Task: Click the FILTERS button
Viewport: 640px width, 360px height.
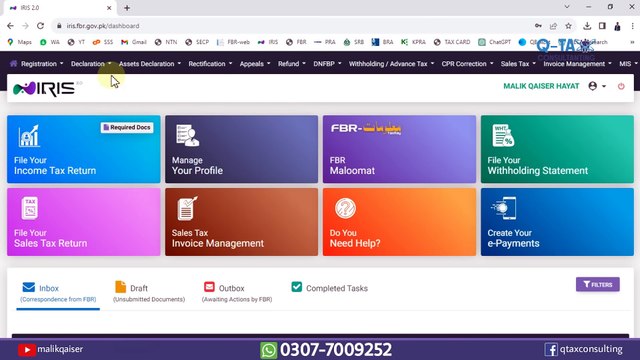Action: (x=598, y=284)
